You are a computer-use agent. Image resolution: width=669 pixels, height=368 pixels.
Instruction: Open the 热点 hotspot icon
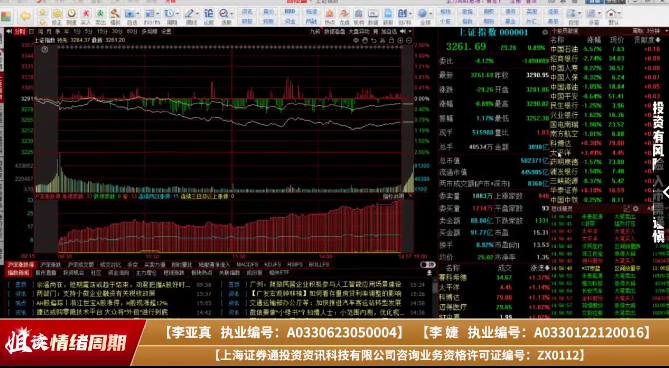click(x=329, y=16)
